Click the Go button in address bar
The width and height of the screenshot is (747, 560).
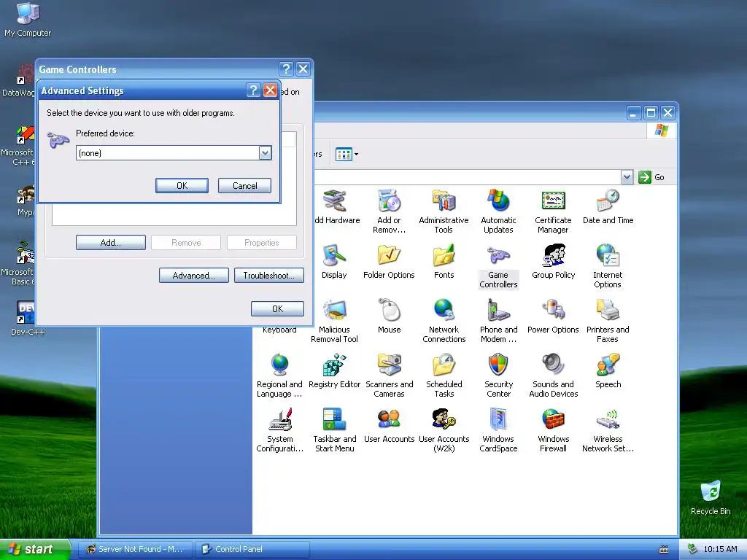pyautogui.click(x=651, y=177)
